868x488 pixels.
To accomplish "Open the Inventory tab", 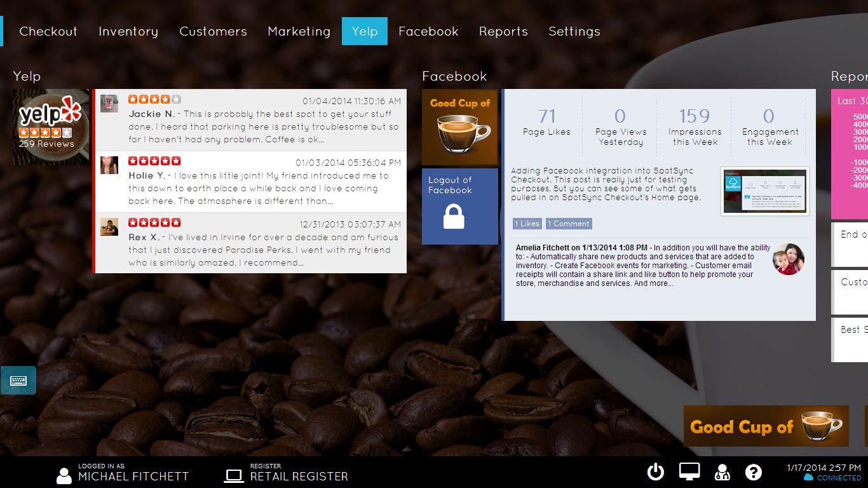I will point(128,31).
